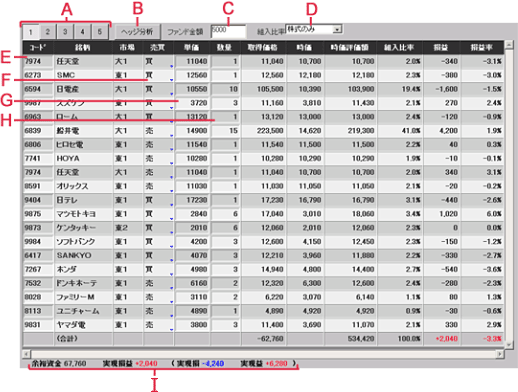This screenshot has width=518, height=392.
Task: Click the 単価 cell for スズキ row
Action: pyautogui.click(x=192, y=103)
